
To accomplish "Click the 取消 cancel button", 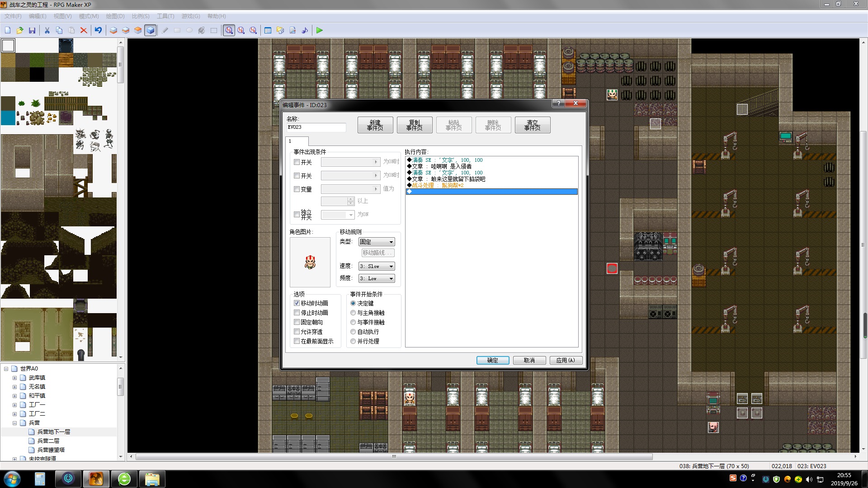I will coord(529,360).
